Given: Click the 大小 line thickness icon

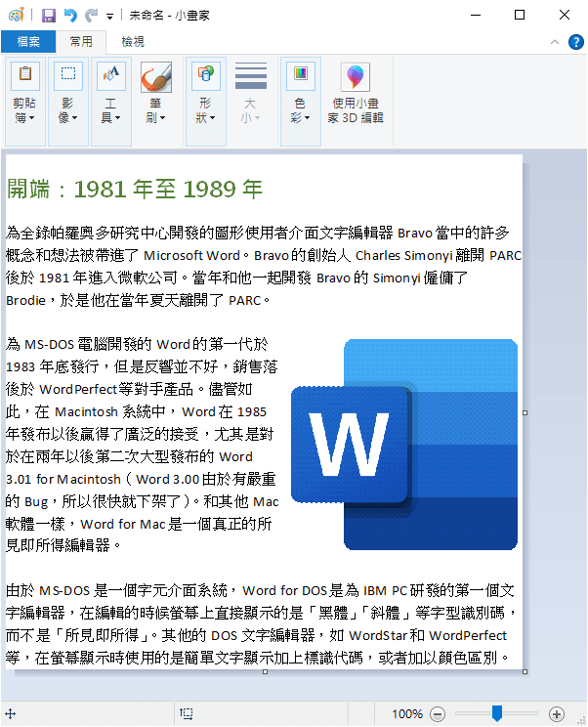Looking at the screenshot, I should 251,75.
